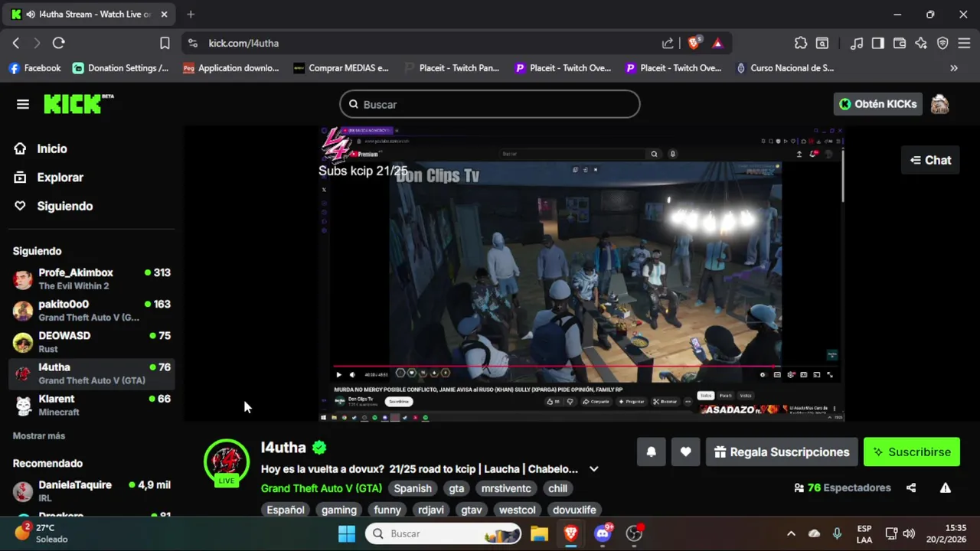Open Brave Rewards triangle icon
The height and width of the screenshot is (551, 980).
point(717,44)
